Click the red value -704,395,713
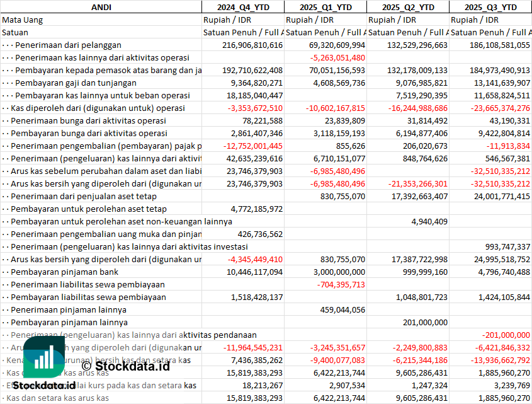This screenshot has height=404, width=532. click(341, 284)
